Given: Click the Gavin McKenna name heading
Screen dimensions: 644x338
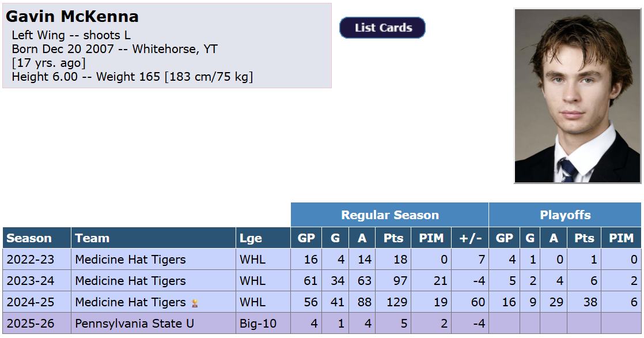Looking at the screenshot, I should (x=72, y=16).
